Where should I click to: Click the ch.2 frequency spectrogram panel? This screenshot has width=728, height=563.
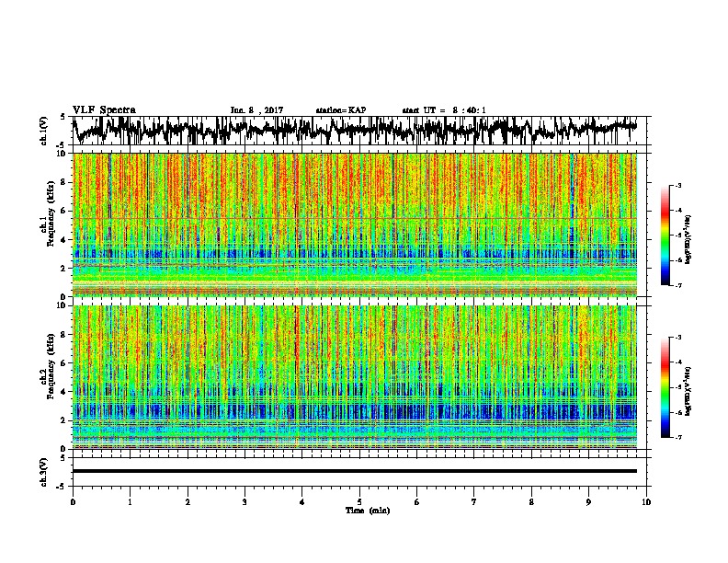[355, 377]
